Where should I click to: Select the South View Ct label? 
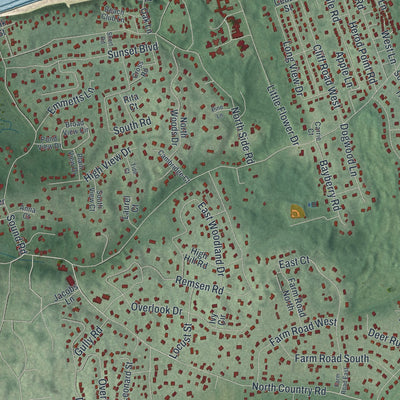point(96,201)
